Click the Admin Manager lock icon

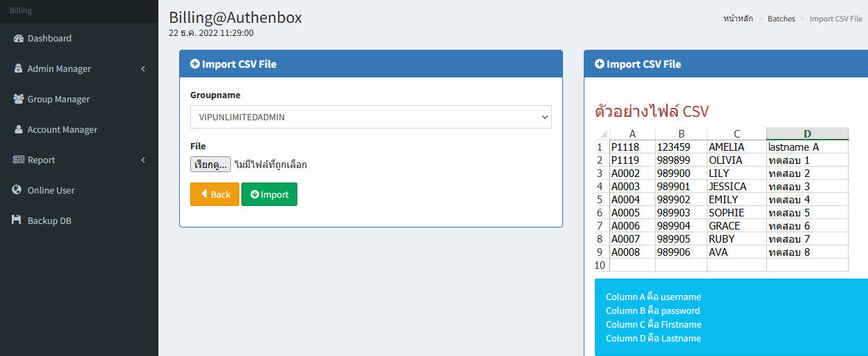tap(19, 68)
